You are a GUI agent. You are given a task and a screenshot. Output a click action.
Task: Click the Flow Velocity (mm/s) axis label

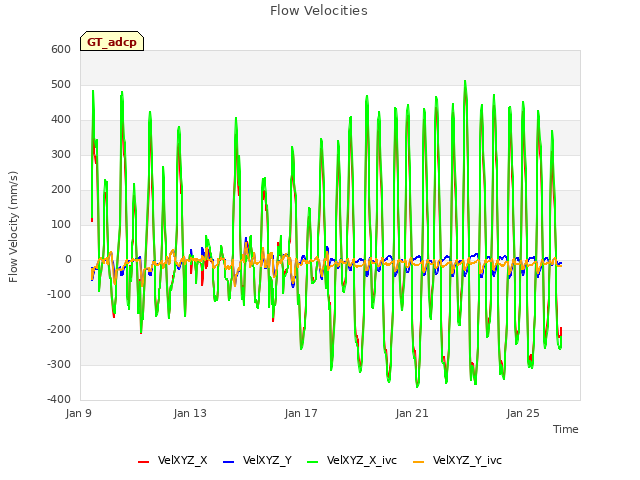13,227
